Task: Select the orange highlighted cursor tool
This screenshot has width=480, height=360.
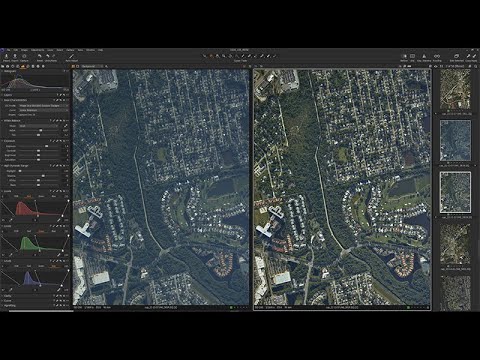Action: tap(211, 56)
